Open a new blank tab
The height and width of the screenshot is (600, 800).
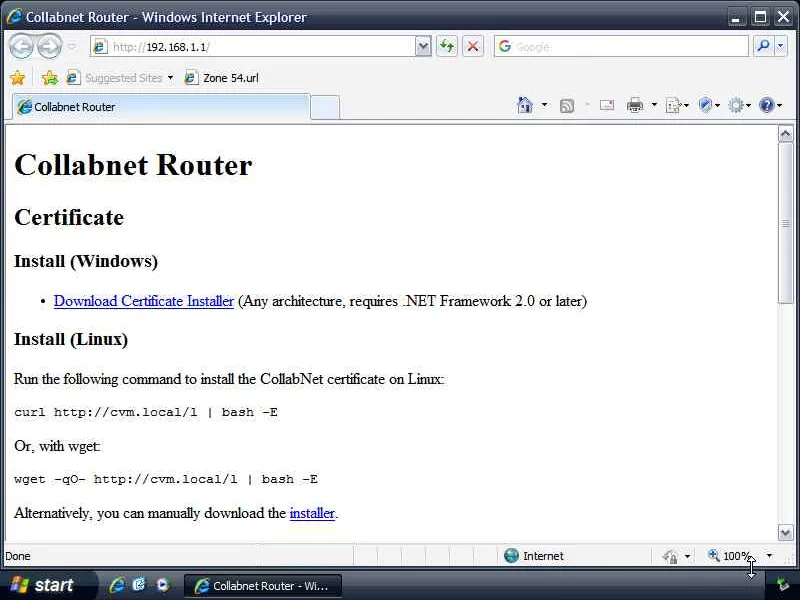325,107
